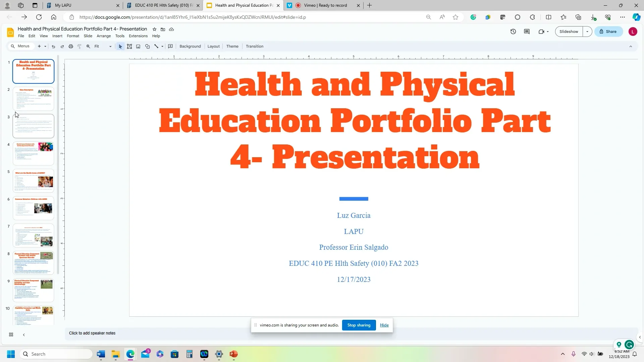This screenshot has height=362, width=644.
Task: Open the Background color settings
Action: click(190, 46)
